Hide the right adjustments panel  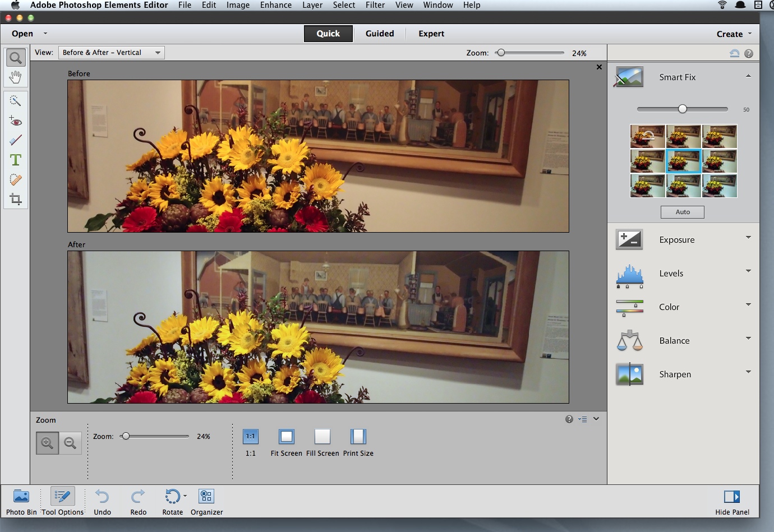click(731, 497)
